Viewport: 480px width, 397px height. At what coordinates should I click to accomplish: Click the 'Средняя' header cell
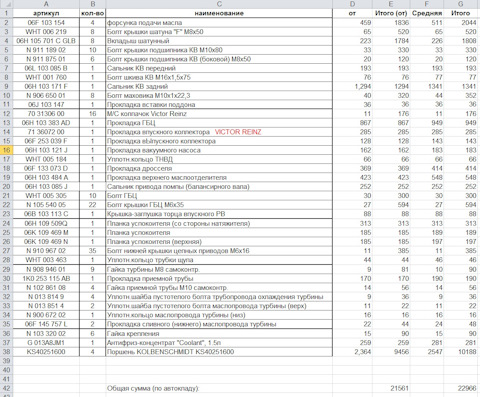[x=427, y=13]
